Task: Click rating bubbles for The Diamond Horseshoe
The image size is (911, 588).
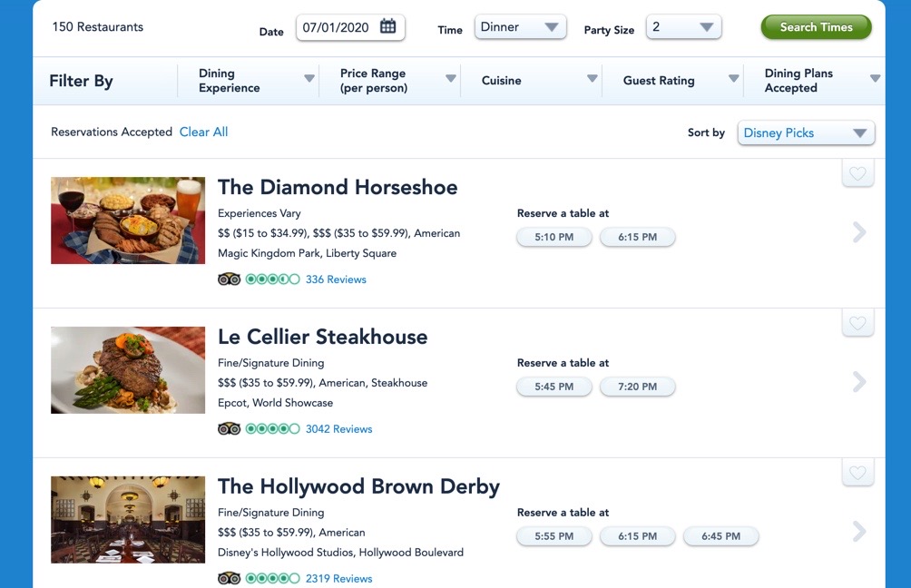Action: pos(272,279)
